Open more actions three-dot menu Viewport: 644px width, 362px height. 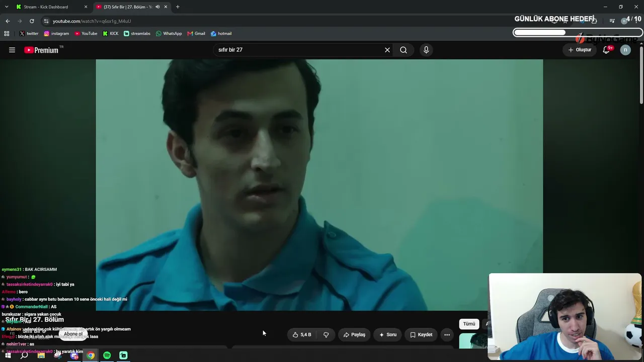coord(447,334)
